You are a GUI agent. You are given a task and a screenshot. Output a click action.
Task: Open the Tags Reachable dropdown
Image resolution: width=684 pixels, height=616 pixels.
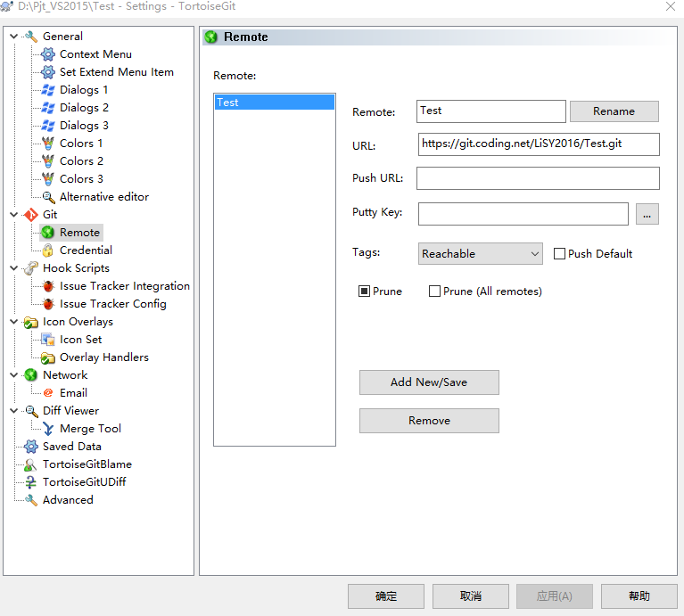tap(481, 254)
